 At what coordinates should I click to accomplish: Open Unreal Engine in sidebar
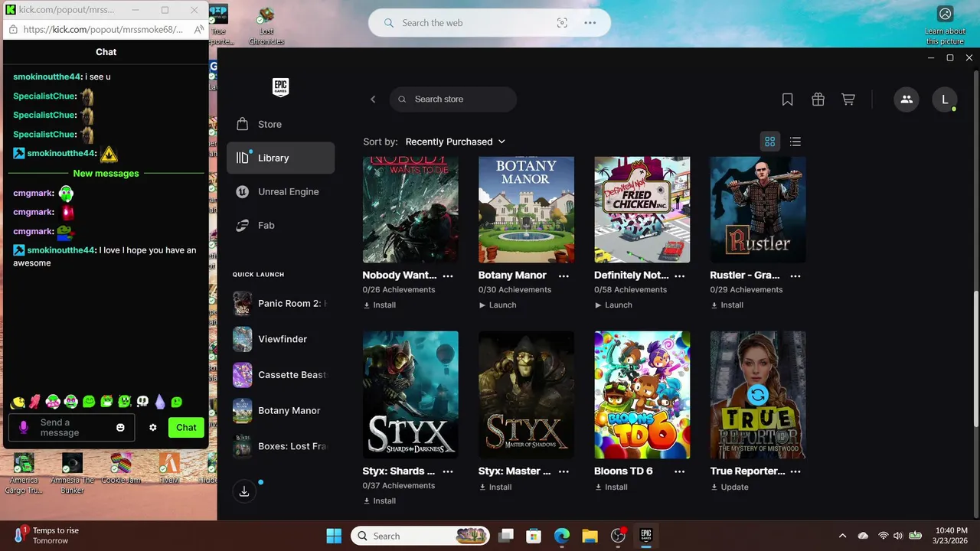pyautogui.click(x=280, y=191)
